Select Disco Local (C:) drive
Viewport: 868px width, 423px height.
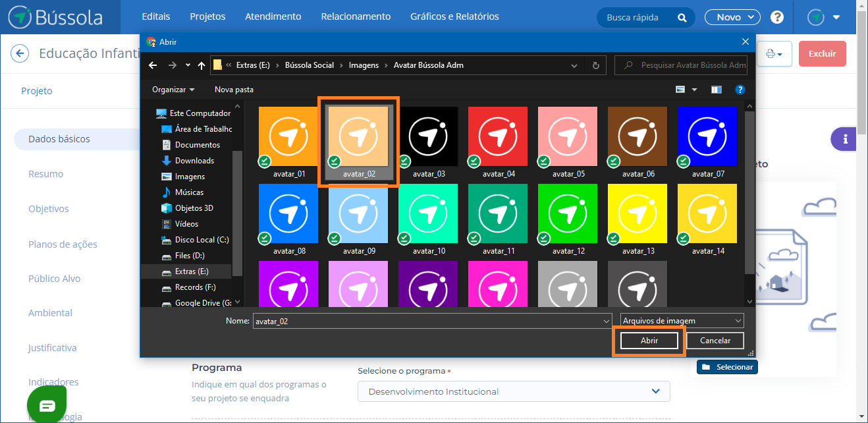pos(195,240)
